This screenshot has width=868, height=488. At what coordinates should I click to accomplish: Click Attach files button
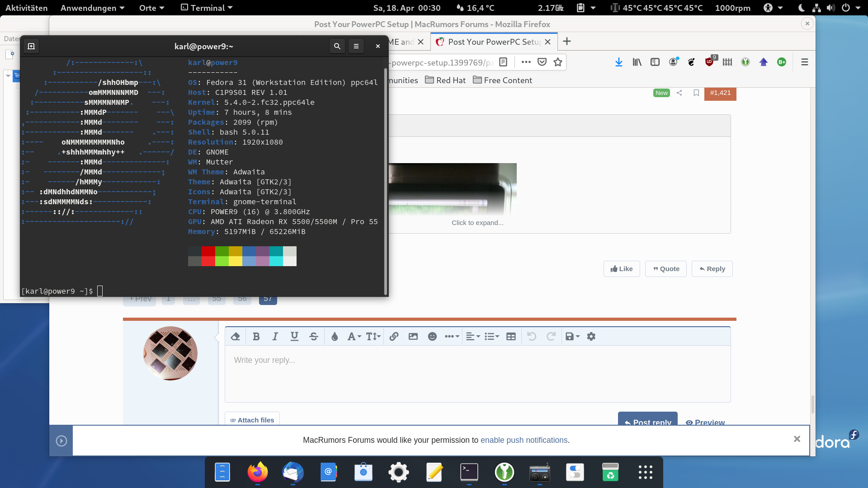click(x=252, y=419)
